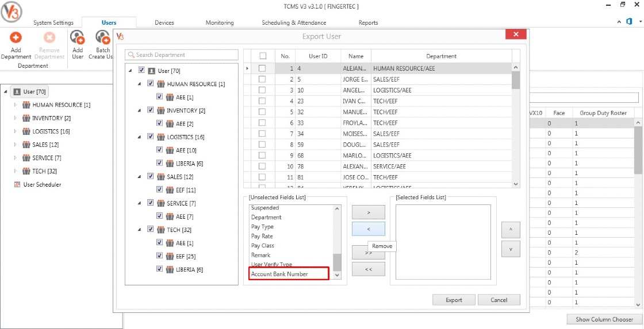Click the user table vertical scrollbar thumb
Screen dimensions: 644x329
point(516,79)
